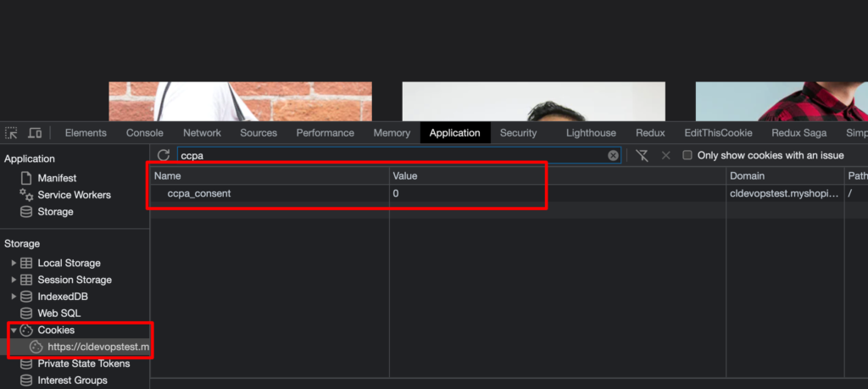Enable Only show cookies with an issue

tap(688, 156)
